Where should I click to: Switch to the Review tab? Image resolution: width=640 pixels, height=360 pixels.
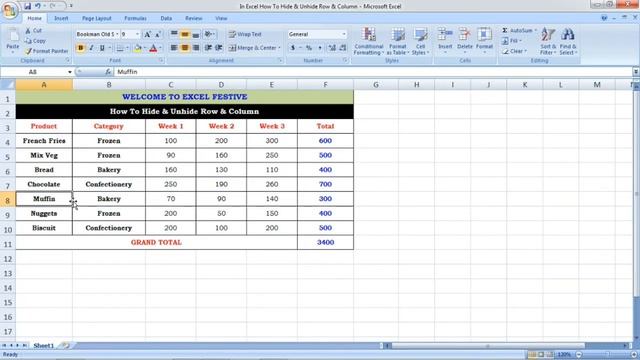[x=193, y=18]
